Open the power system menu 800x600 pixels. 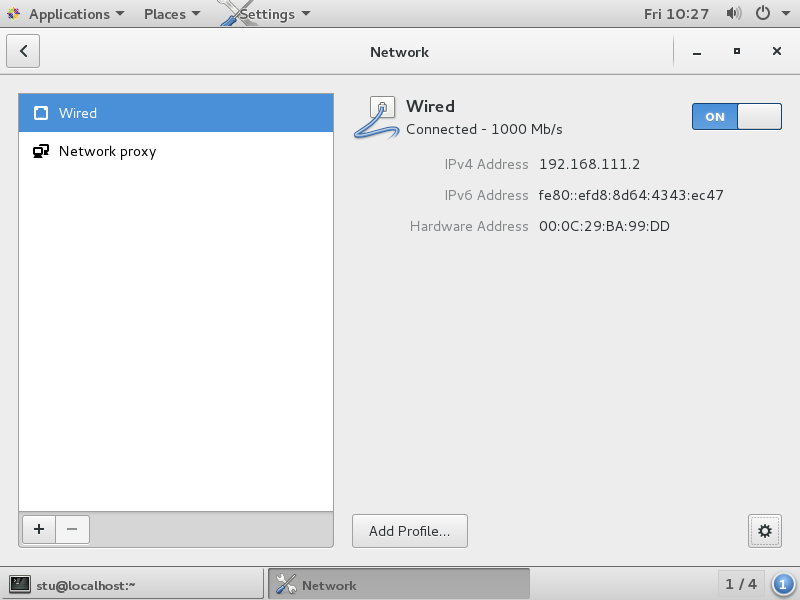pyautogui.click(x=770, y=14)
